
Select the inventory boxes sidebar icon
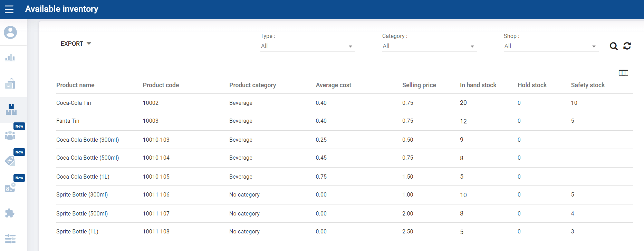[11, 110]
